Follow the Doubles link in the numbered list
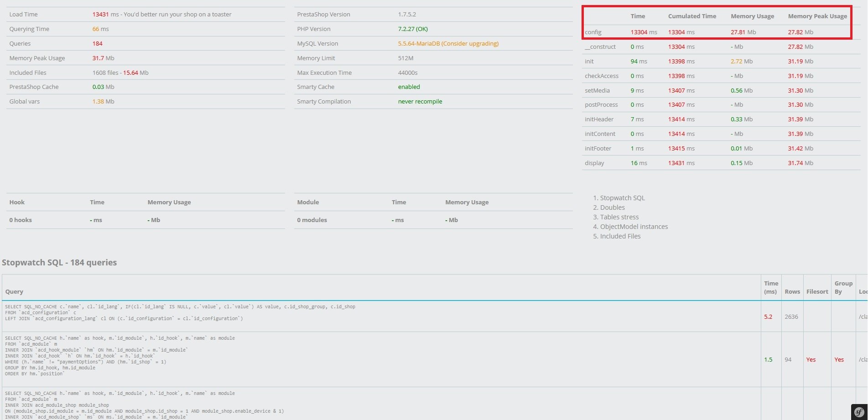This screenshot has width=868, height=420. point(612,207)
